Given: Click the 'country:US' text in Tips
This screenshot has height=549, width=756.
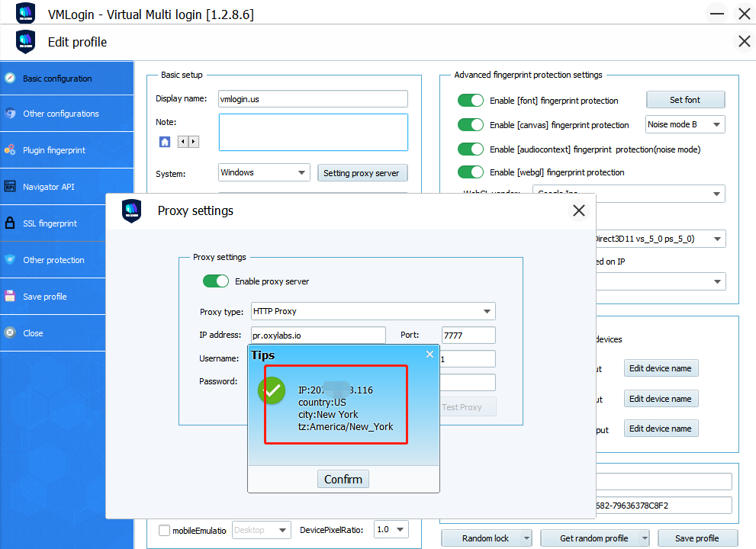Looking at the screenshot, I should click(x=322, y=402).
